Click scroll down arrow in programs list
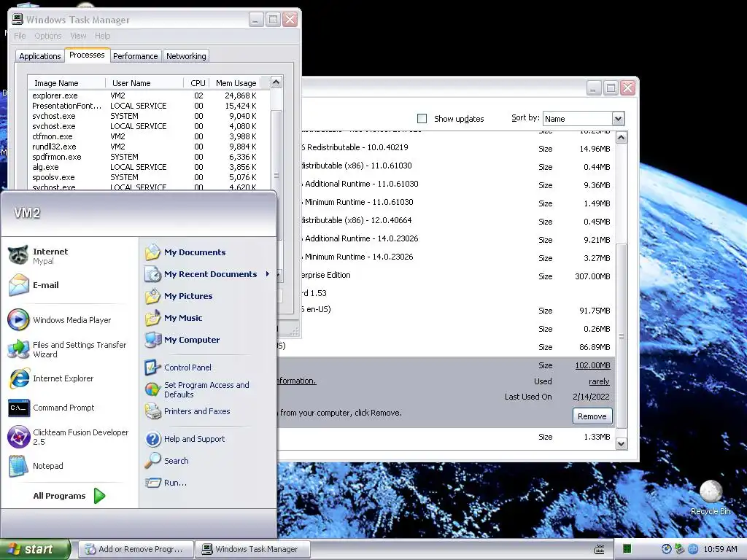The height and width of the screenshot is (560, 747). (x=622, y=444)
